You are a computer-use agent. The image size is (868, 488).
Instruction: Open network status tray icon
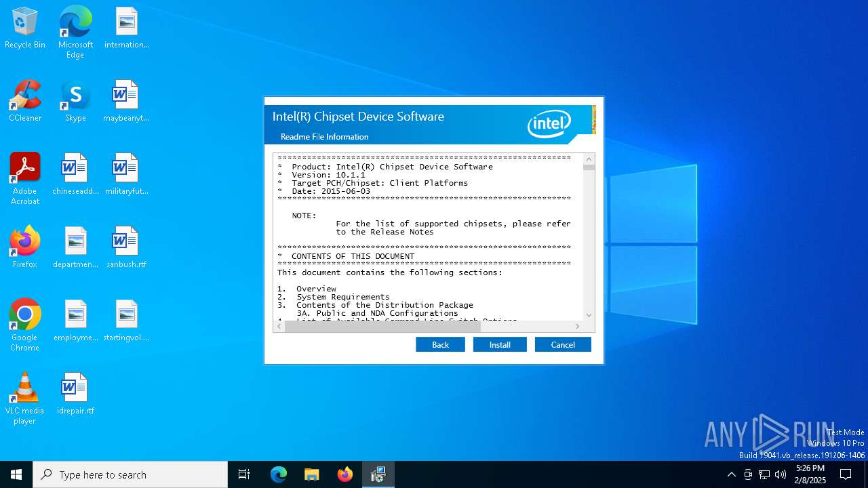764,474
